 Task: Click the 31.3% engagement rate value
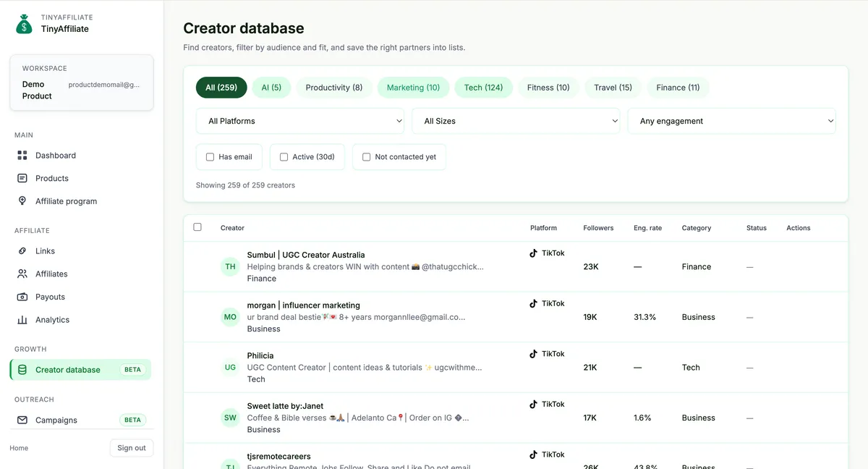tap(644, 317)
